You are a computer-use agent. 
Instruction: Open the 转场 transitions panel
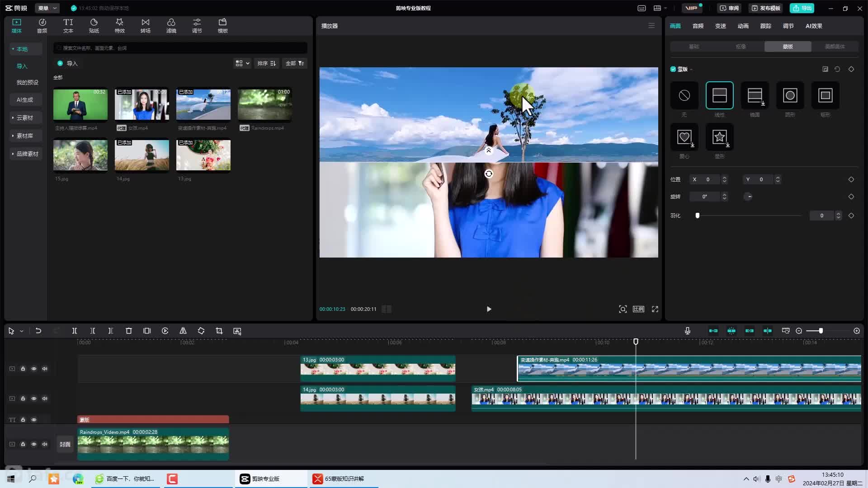pyautogui.click(x=145, y=26)
